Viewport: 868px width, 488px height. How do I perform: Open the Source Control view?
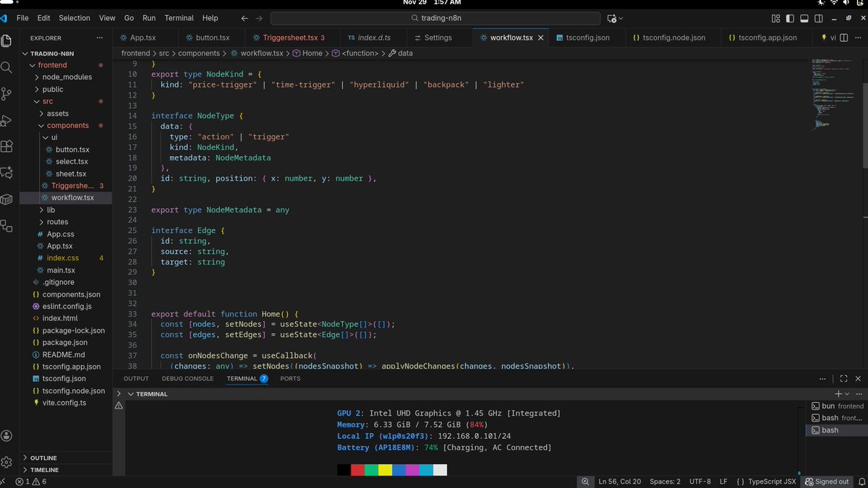point(7,93)
